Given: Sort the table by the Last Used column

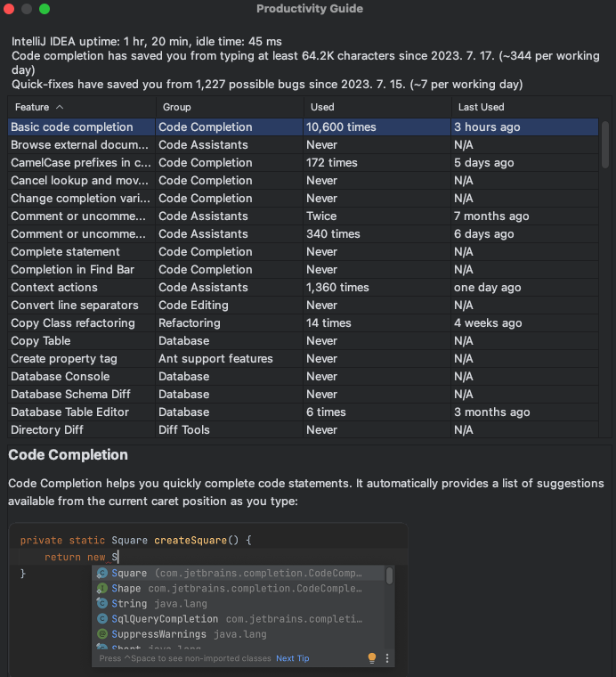Looking at the screenshot, I should coord(524,107).
